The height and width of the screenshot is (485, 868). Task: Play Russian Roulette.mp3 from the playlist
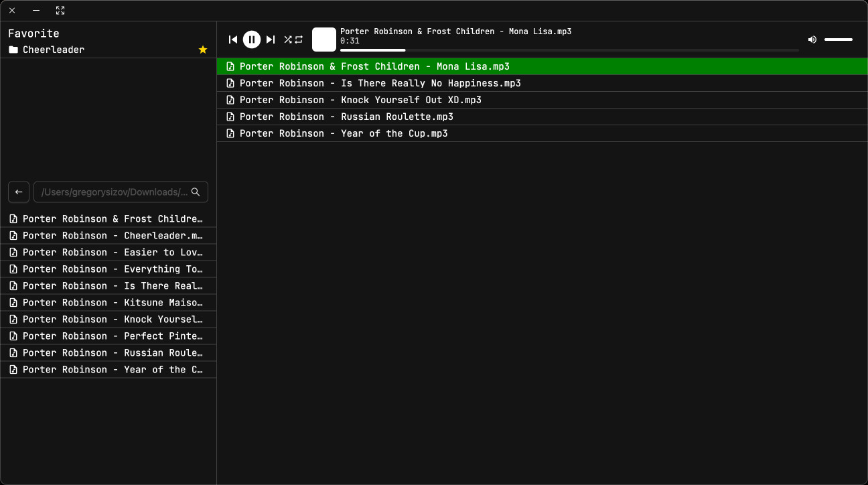tap(542, 117)
